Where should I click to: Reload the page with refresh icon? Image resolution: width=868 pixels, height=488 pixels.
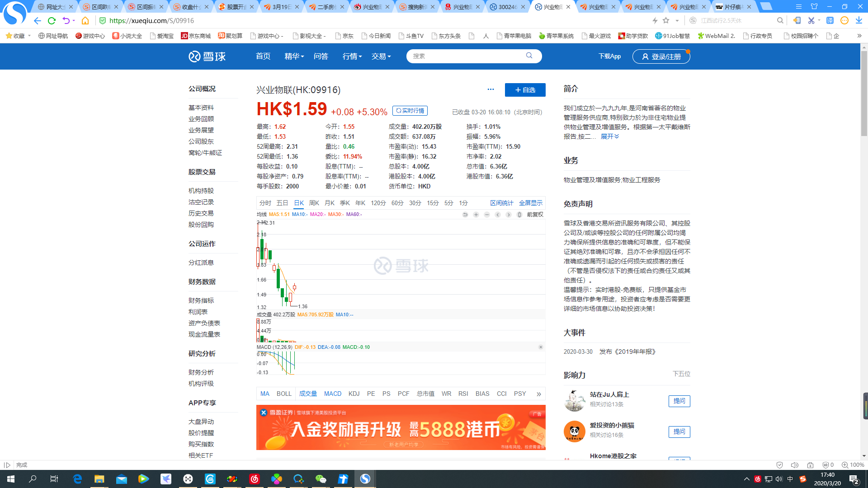(52, 21)
